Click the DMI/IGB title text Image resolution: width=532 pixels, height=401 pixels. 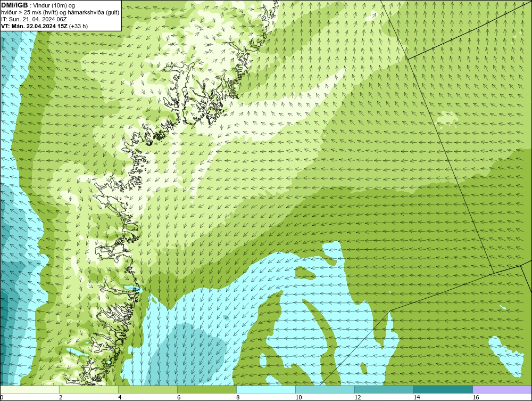14,5
